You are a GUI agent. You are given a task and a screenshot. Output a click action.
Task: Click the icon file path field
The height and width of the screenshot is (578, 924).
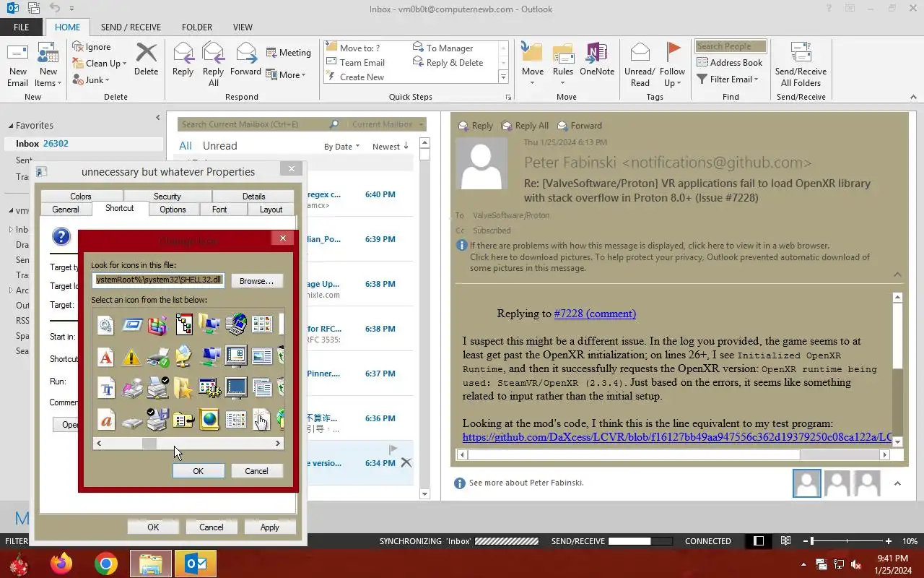159,280
